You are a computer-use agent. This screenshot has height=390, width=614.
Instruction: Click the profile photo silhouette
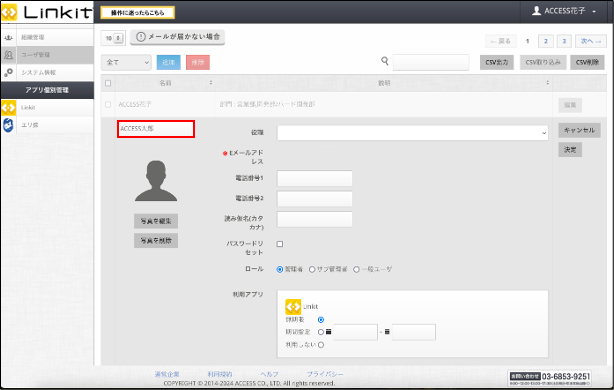pos(156,181)
